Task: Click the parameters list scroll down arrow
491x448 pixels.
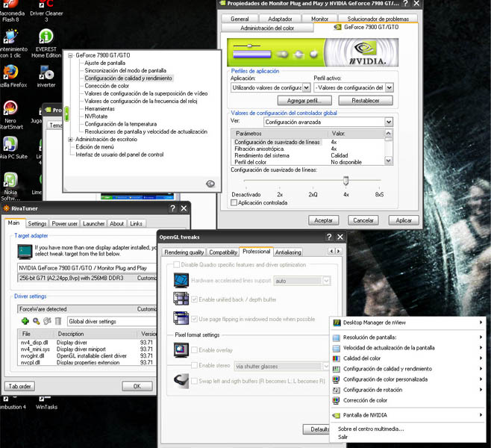Action: pos(388,161)
